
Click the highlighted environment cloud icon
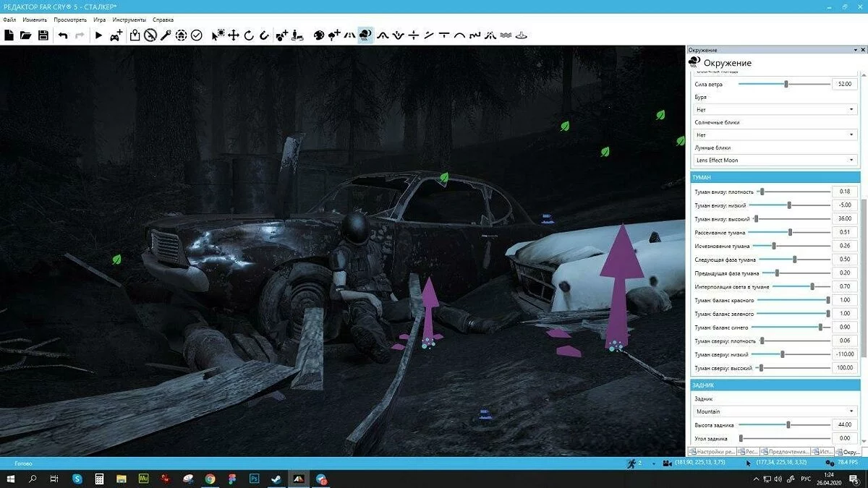[x=366, y=35]
